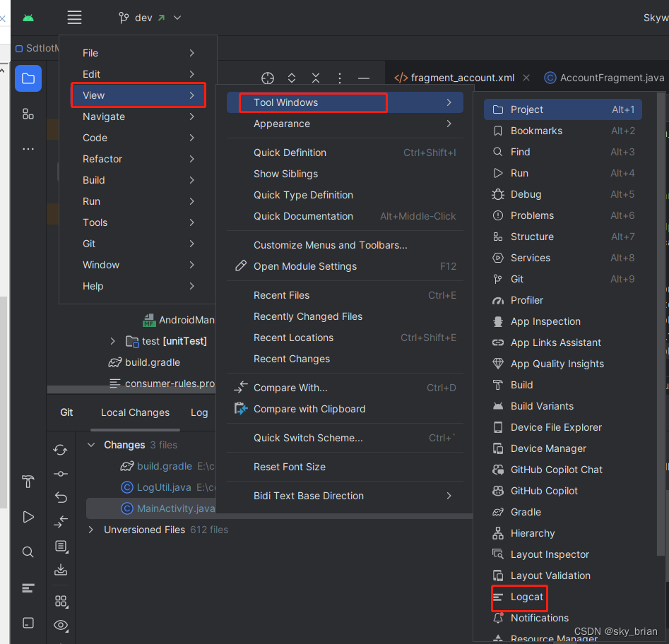669x644 pixels.
Task: Open Debug tool window
Action: [563, 194]
